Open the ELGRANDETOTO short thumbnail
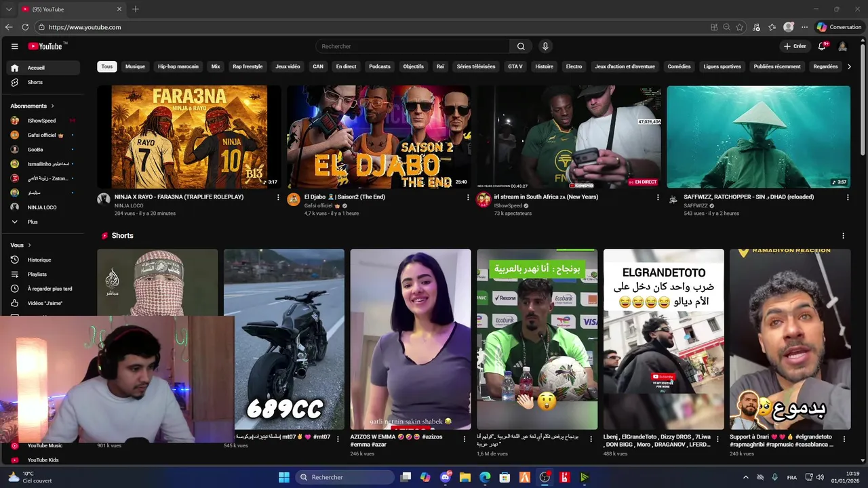 (663, 339)
